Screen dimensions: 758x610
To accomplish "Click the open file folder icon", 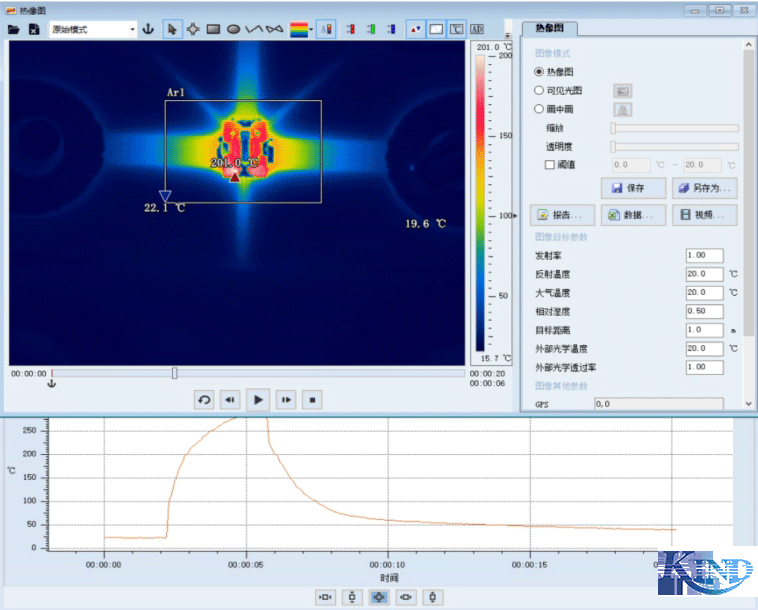I will (x=14, y=30).
